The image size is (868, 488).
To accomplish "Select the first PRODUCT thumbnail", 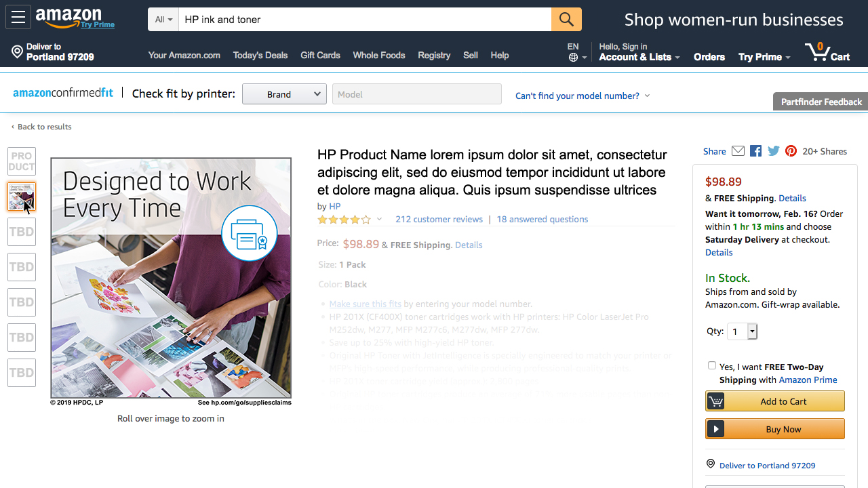I will click(x=22, y=161).
